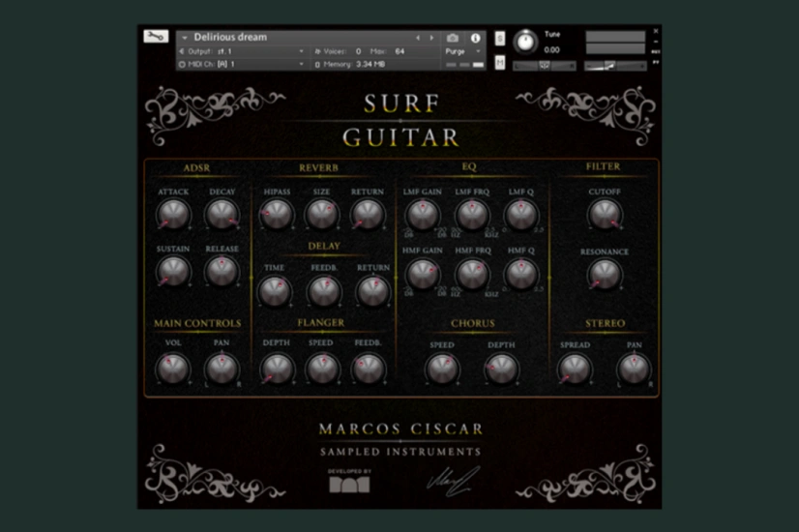Click the EQ HMF Q knob
The image size is (799, 532).
pyautogui.click(x=521, y=274)
